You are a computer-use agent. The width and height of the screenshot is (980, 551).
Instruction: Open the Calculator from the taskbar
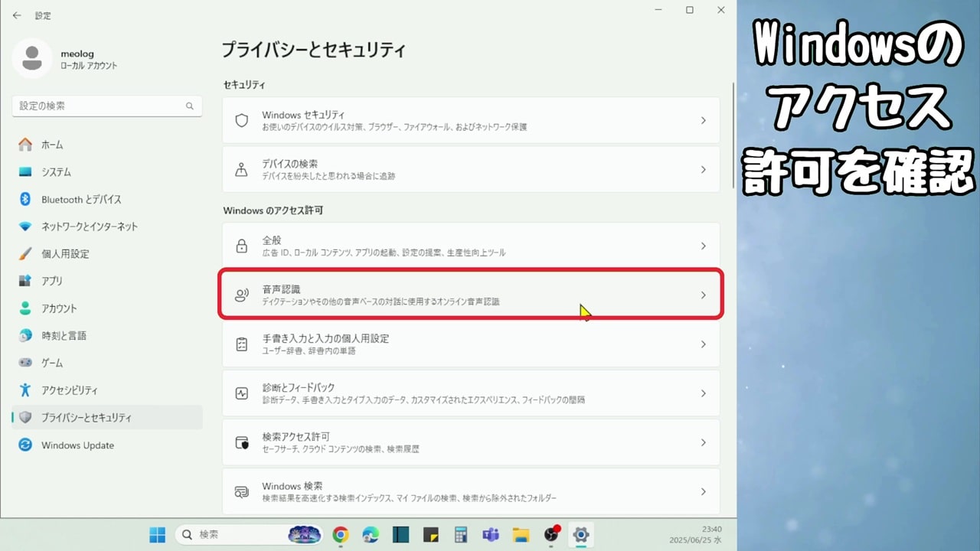click(x=460, y=535)
